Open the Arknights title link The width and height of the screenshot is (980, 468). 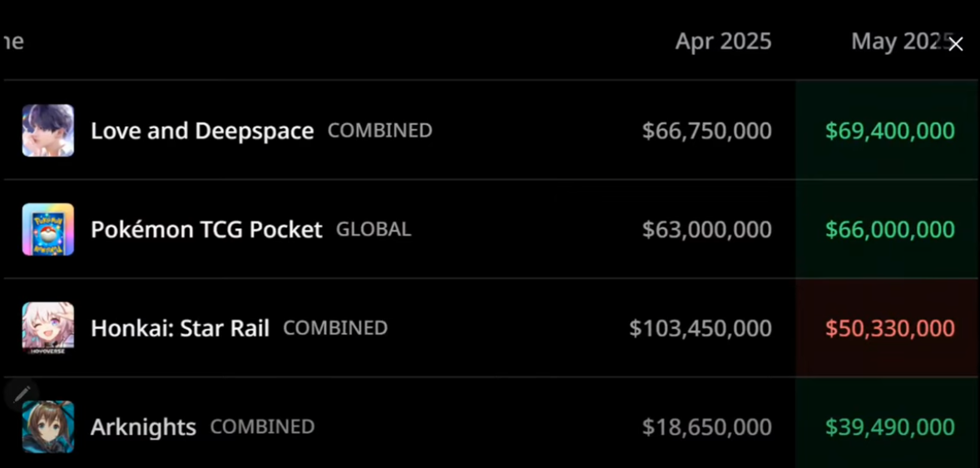pyautogui.click(x=143, y=427)
